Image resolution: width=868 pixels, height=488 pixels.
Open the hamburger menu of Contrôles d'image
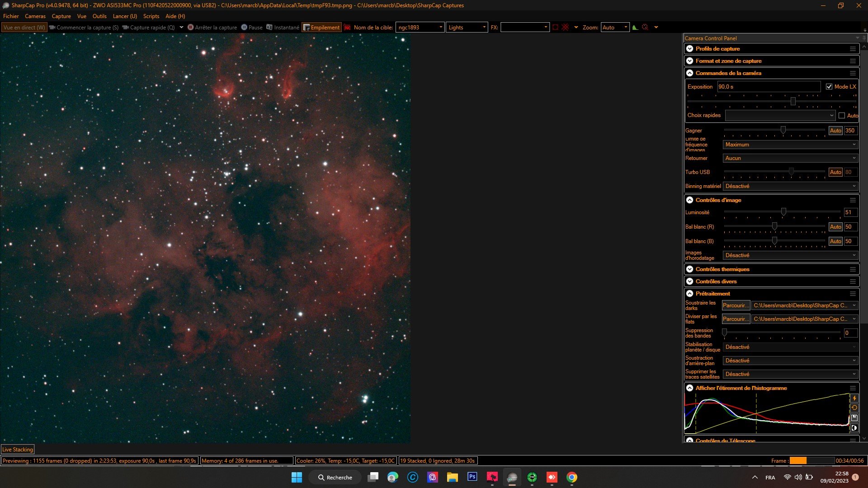coord(853,200)
